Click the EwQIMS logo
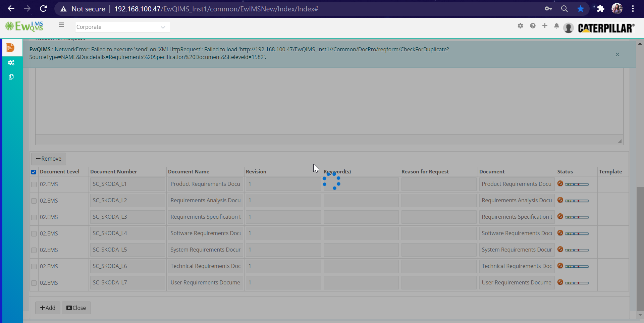This screenshot has height=323, width=644. point(24,26)
